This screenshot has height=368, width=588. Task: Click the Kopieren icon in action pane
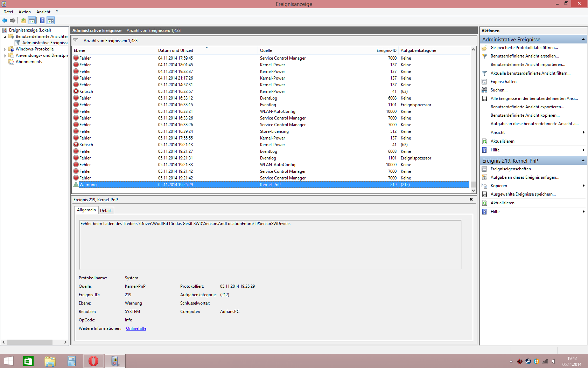point(484,186)
